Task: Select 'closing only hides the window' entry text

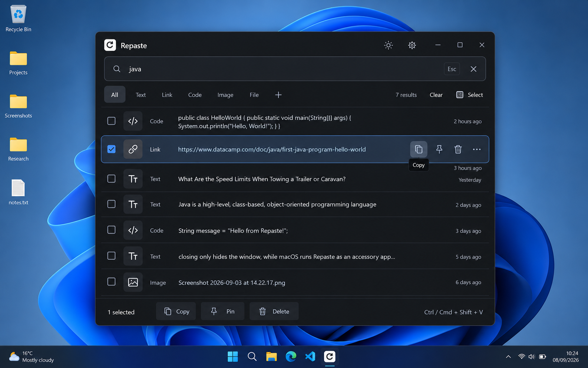Action: click(287, 257)
